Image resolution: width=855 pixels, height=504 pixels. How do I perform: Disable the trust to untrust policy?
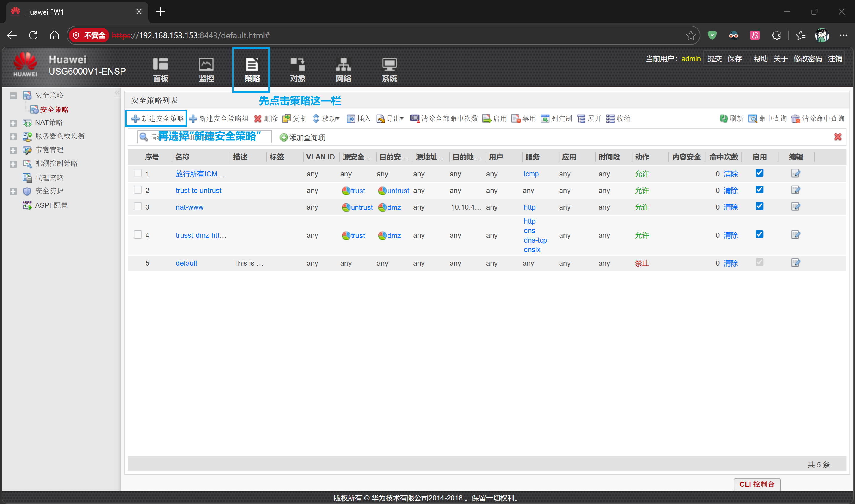pyautogui.click(x=759, y=190)
